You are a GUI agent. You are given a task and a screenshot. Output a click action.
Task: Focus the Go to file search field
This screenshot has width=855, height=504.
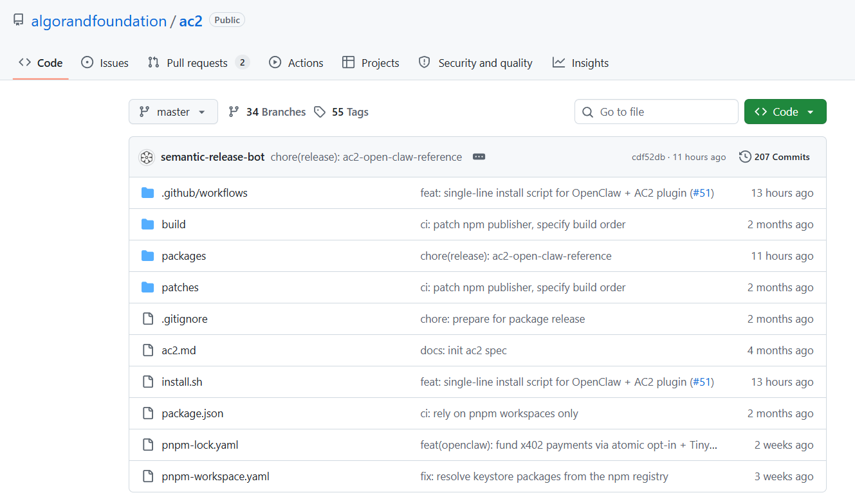656,112
